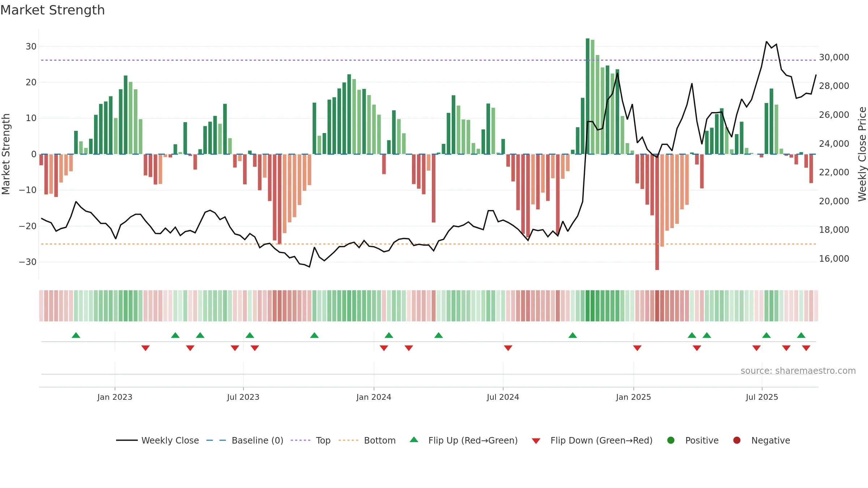Toggle the Positive legend entry
The height and width of the screenshot is (488, 868).
pos(693,440)
